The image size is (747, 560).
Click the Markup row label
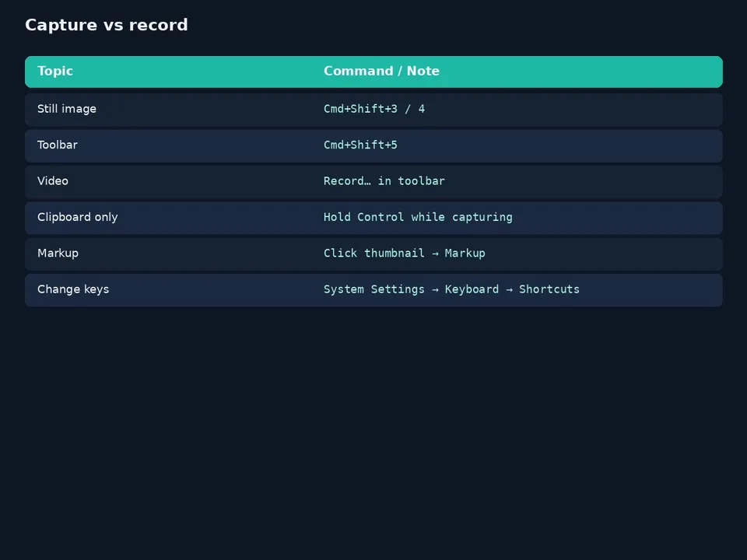pyautogui.click(x=58, y=254)
